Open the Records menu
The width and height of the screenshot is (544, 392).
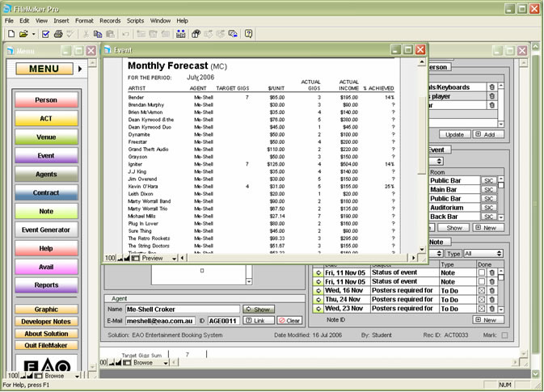click(x=110, y=21)
